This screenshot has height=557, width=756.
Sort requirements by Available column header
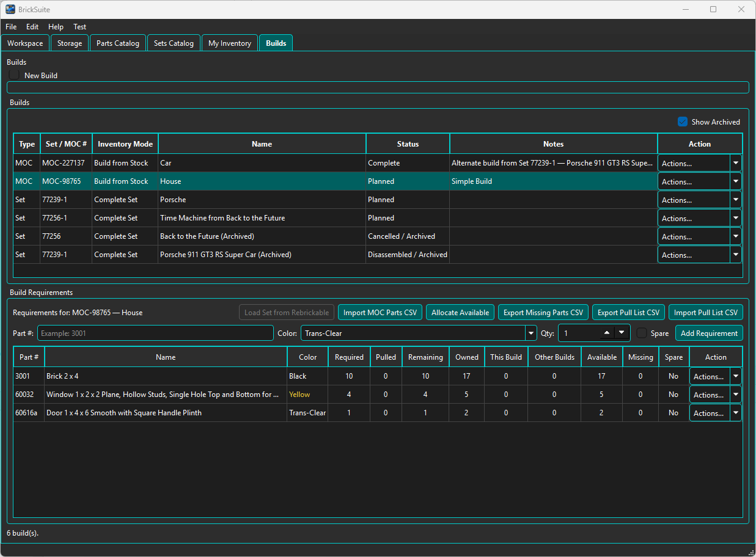602,357
